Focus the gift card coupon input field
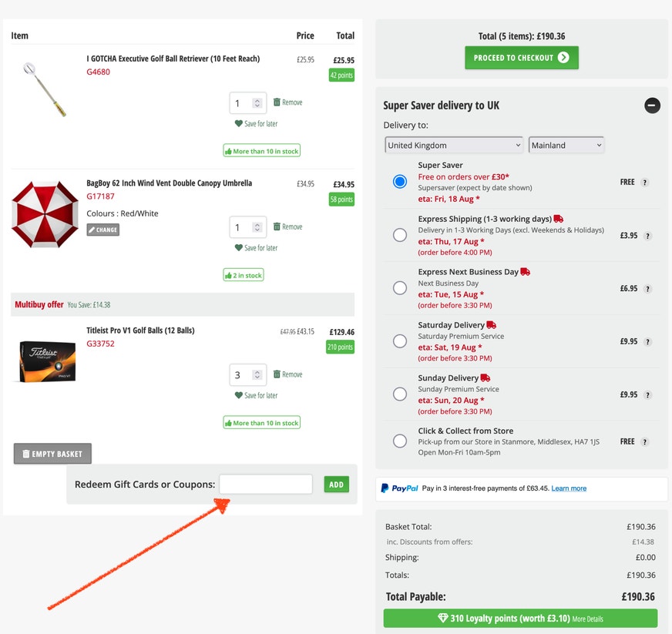Image resolution: width=672 pixels, height=634 pixels. [266, 484]
